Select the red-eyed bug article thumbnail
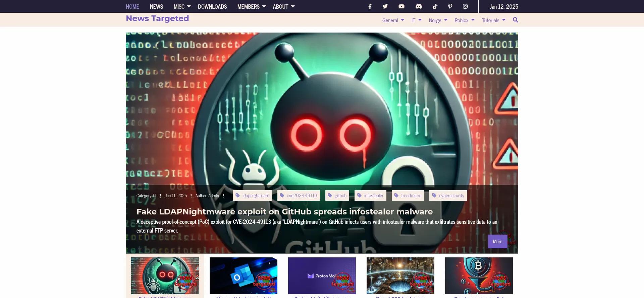The image size is (644, 298). pos(165,276)
